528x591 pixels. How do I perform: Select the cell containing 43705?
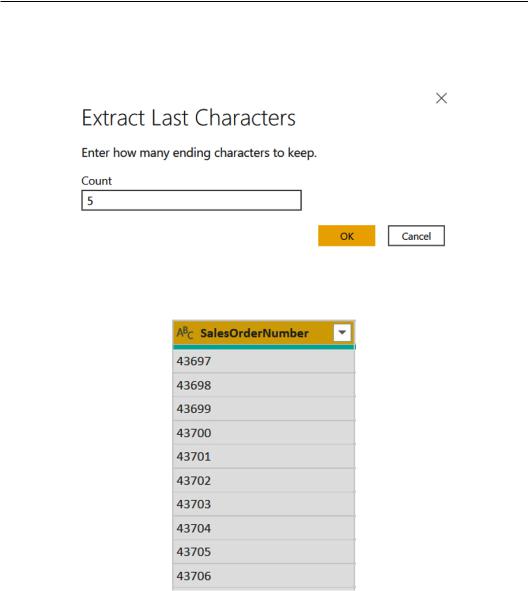pos(264,552)
